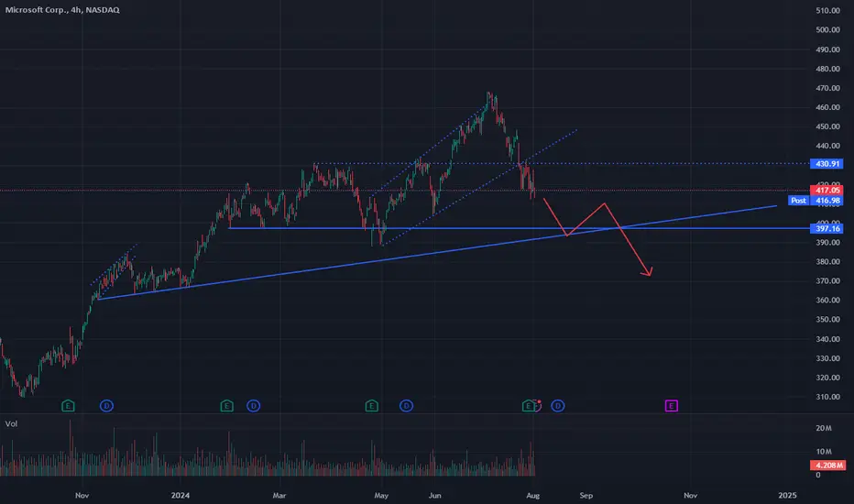Click the Nov label preceding 2025 on the time axis

[690, 495]
